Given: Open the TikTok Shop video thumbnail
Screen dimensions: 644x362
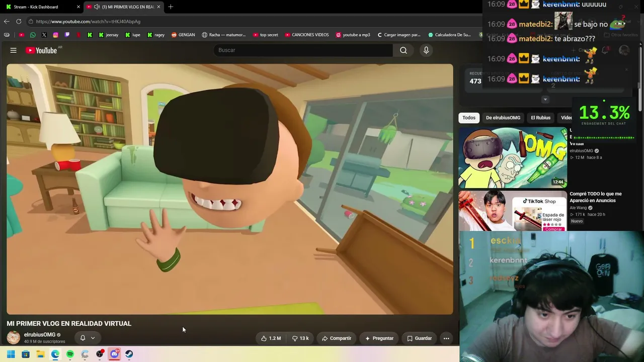Looking at the screenshot, I should (513, 211).
